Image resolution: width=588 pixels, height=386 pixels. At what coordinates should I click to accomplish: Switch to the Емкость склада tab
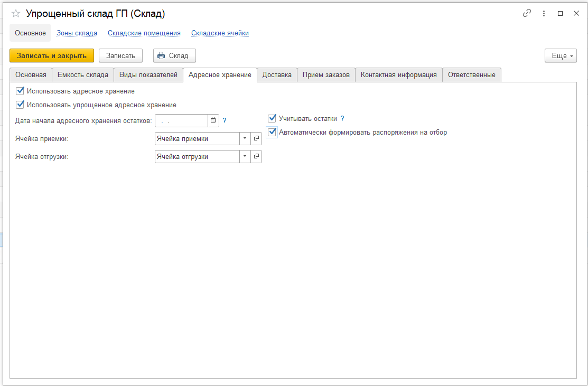(83, 75)
